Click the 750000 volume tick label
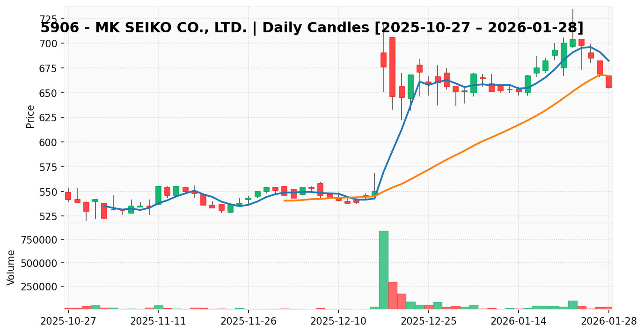The height and width of the screenshot is (333, 644). pyautogui.click(x=39, y=240)
